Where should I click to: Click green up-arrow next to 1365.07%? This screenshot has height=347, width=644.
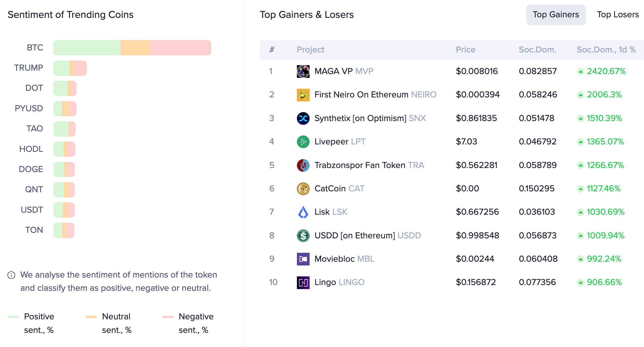580,142
